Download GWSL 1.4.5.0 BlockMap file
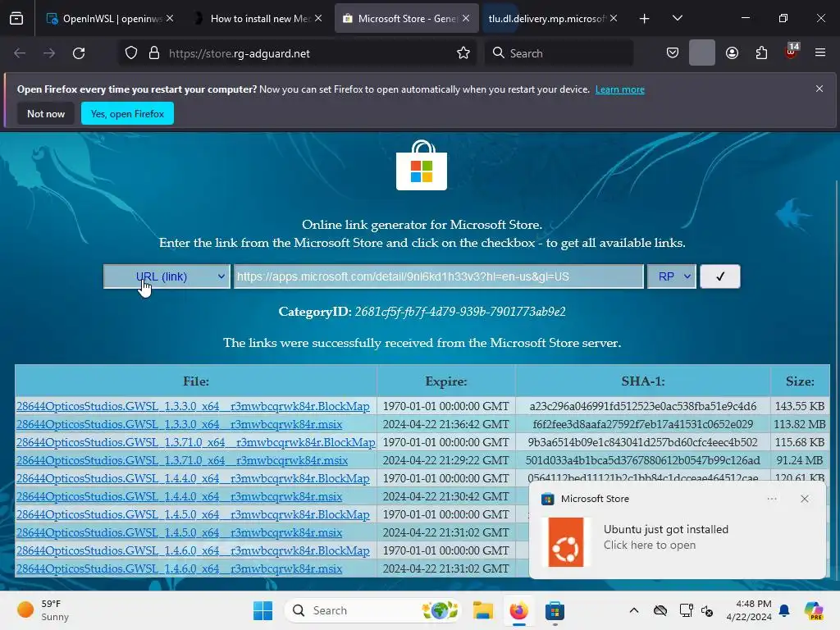The height and width of the screenshot is (630, 840). pos(193,515)
